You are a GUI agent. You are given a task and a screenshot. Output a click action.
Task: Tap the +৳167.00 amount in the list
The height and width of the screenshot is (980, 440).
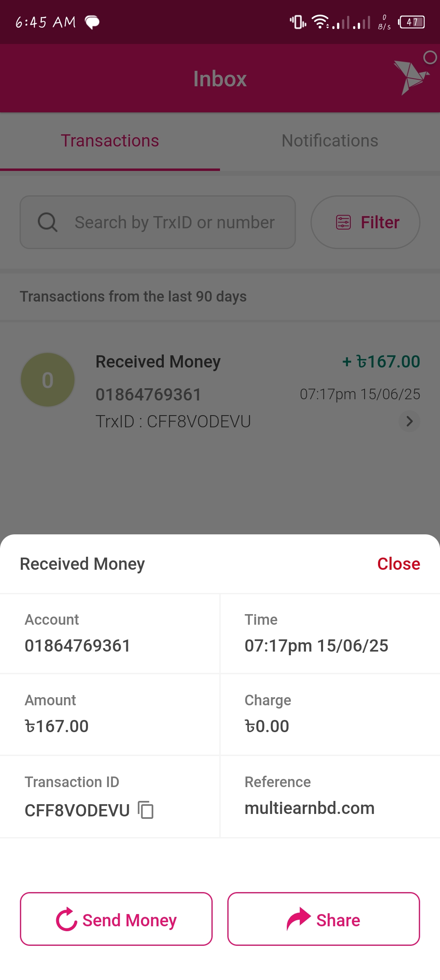[x=381, y=361]
